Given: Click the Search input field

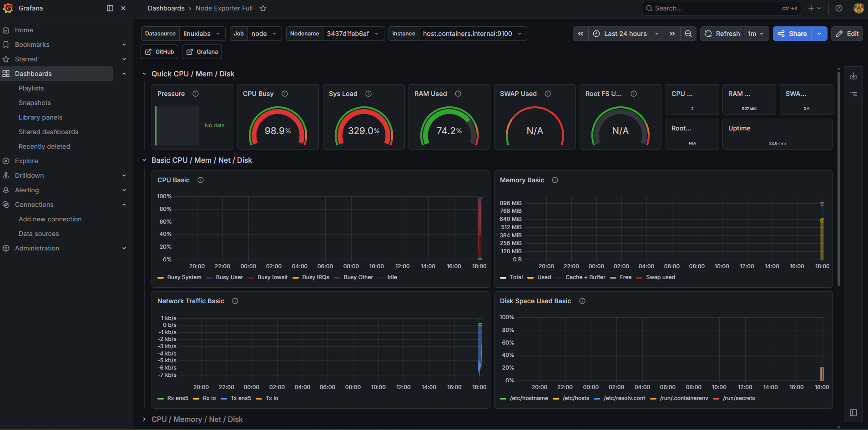Looking at the screenshot, I should click(x=721, y=8).
